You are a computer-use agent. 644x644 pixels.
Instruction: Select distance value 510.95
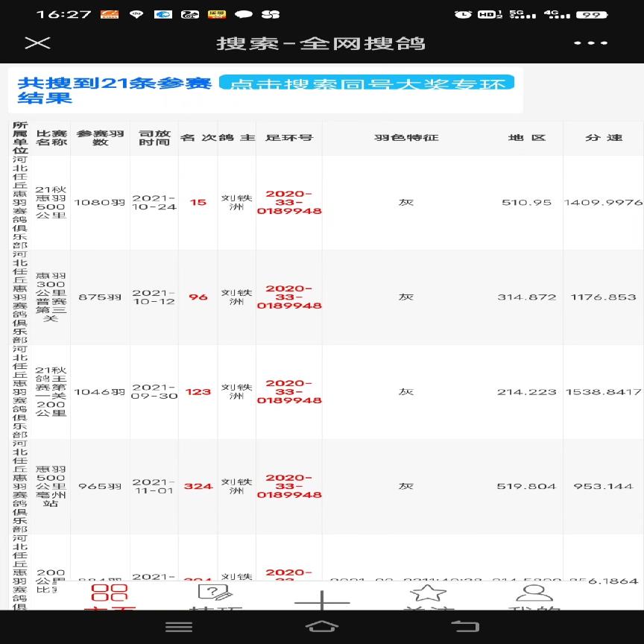click(x=527, y=203)
